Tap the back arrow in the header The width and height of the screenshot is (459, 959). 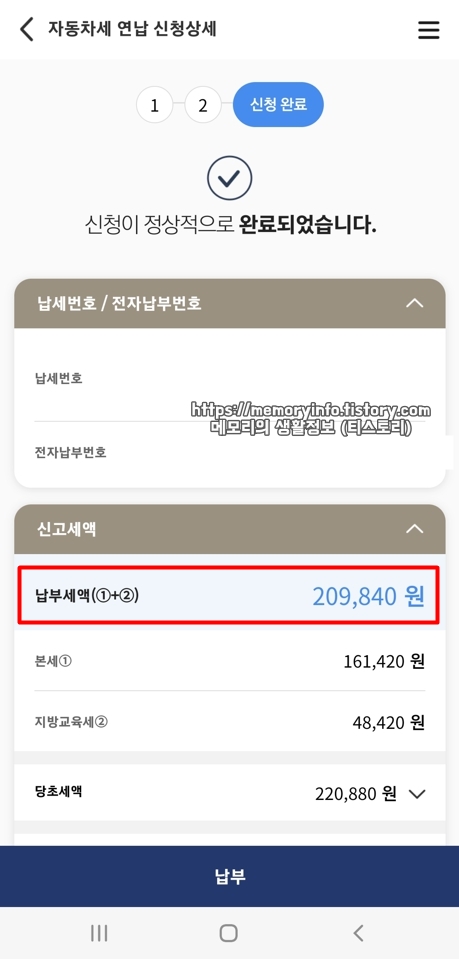tap(26, 29)
